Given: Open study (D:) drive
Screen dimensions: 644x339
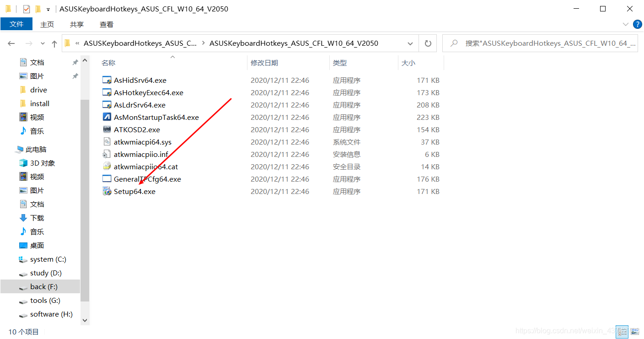Looking at the screenshot, I should (x=46, y=273).
